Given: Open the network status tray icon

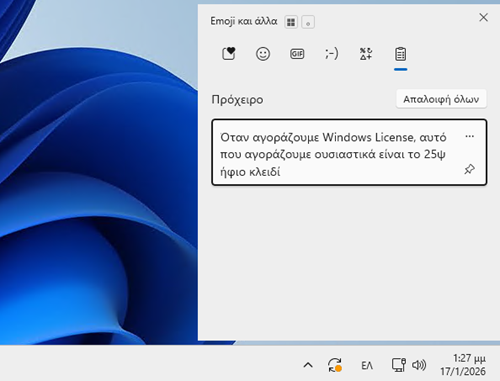Looking at the screenshot, I should pyautogui.click(x=398, y=365).
